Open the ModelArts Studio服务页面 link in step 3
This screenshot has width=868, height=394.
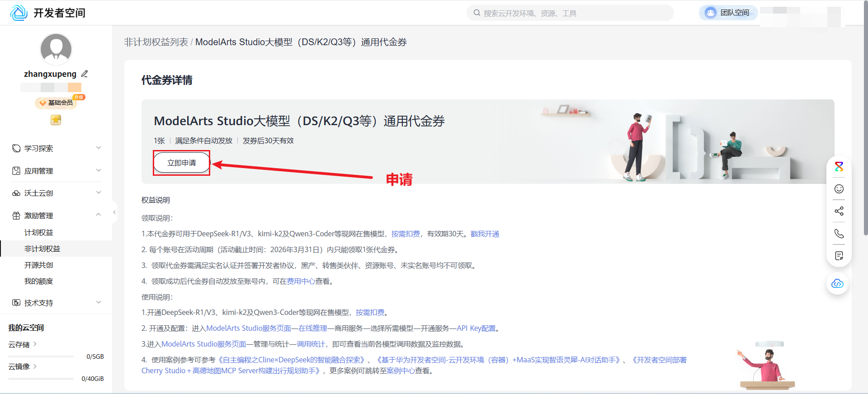pos(204,344)
